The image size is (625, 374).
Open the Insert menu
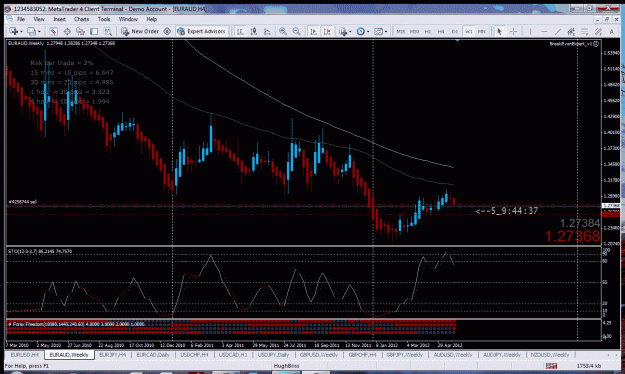click(x=59, y=19)
